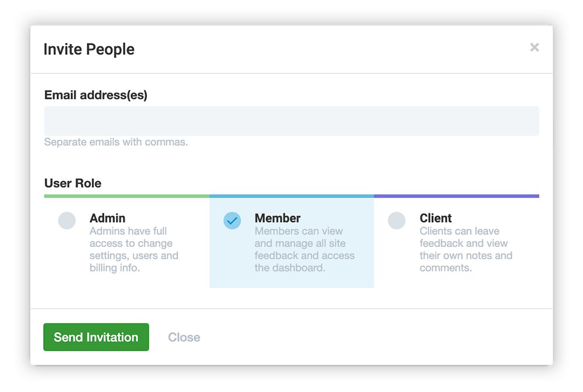Click the green bar above Admin
This screenshot has width=583, height=392.
coord(127,196)
